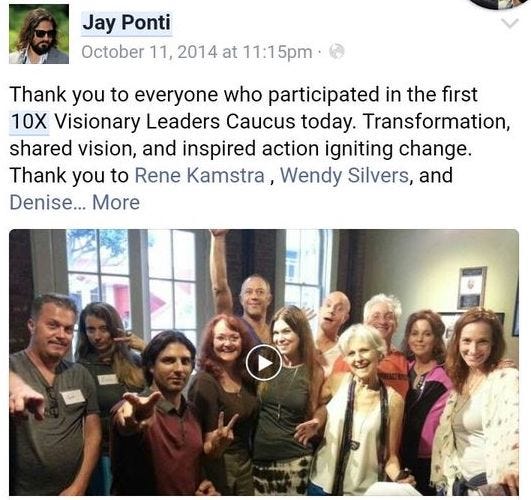The height and width of the screenshot is (500, 531).
Task: Open Rene Kamstra's tagged profile
Action: tap(200, 175)
